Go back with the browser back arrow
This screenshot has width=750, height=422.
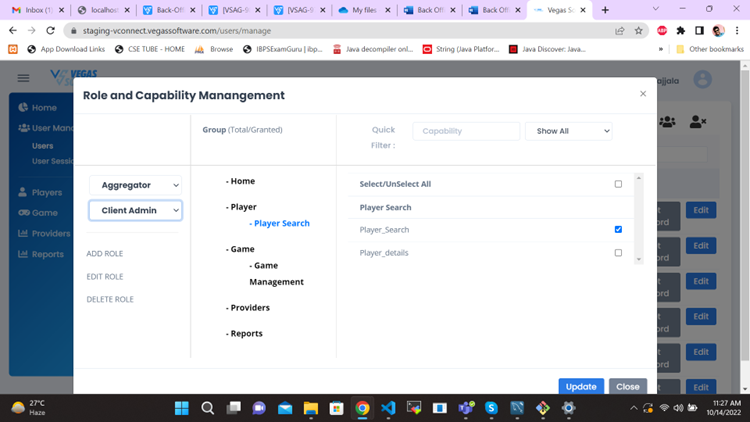(x=13, y=31)
